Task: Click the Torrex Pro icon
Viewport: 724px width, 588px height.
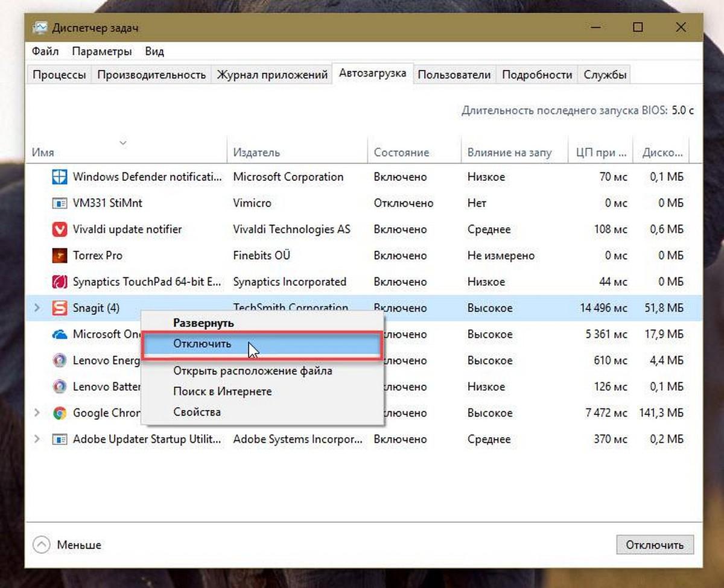Action: 59,256
